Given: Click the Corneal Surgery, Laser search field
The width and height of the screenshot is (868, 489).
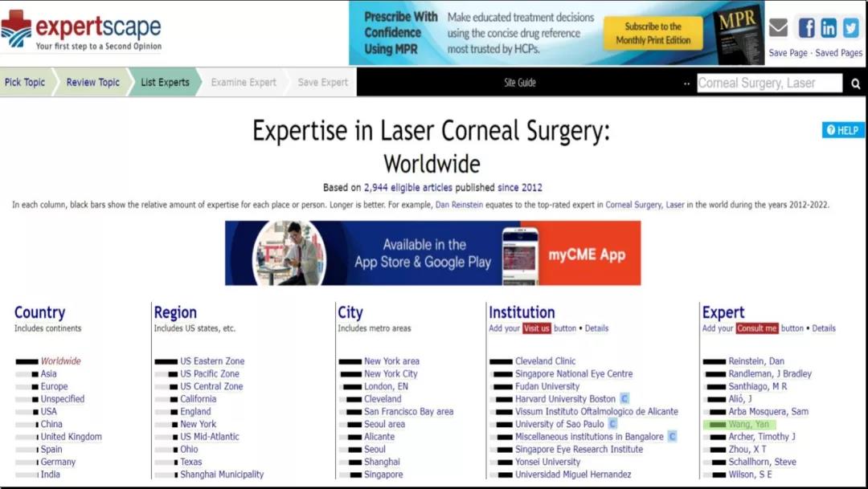Looking at the screenshot, I should tap(768, 83).
